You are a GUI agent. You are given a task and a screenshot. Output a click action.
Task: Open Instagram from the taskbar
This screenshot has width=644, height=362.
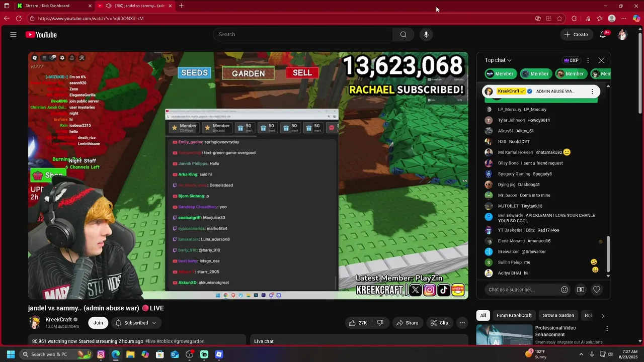[101, 354]
